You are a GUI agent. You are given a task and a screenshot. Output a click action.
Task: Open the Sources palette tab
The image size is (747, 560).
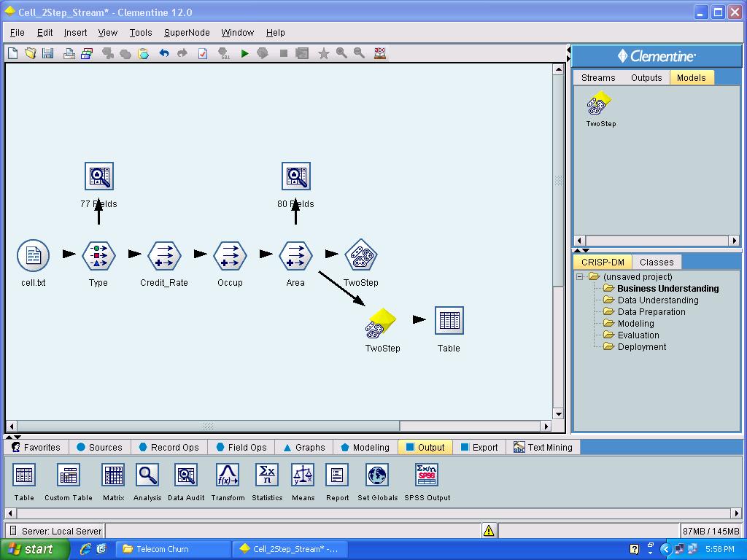click(x=99, y=447)
